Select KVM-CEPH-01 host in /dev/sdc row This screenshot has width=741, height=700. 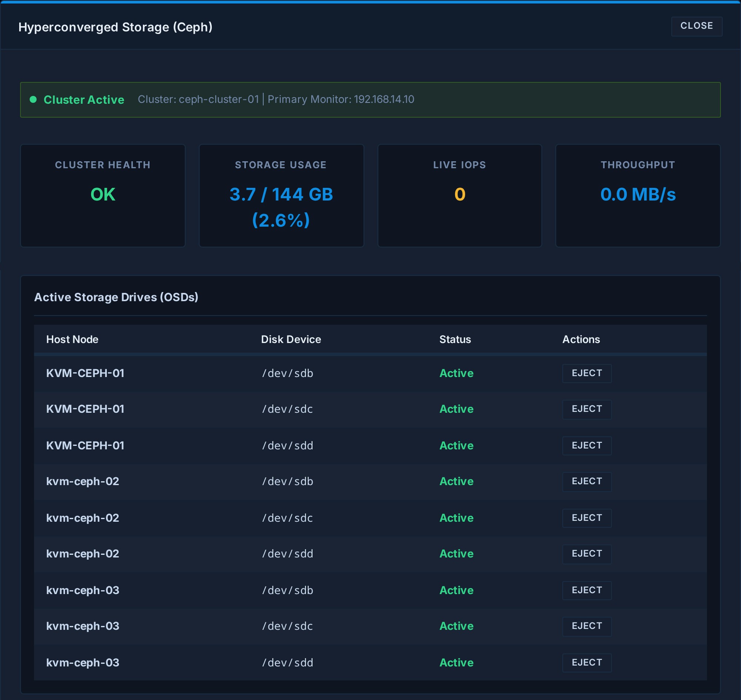pos(85,409)
